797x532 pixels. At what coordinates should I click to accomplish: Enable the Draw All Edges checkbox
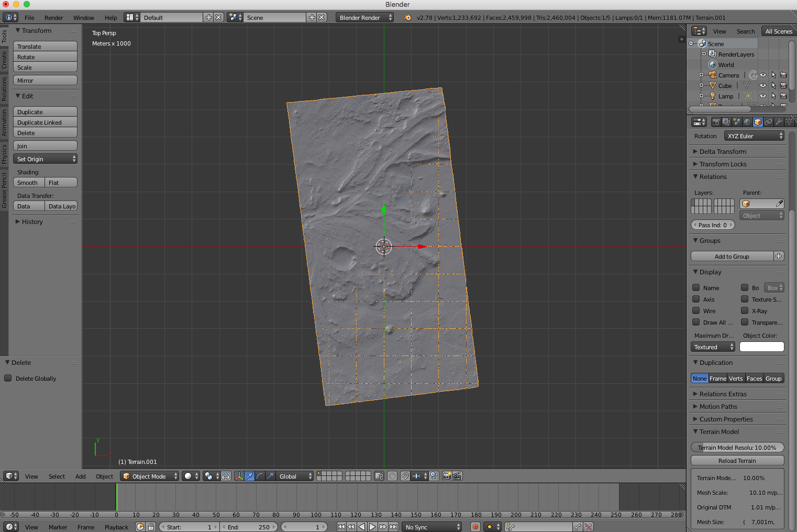point(696,322)
